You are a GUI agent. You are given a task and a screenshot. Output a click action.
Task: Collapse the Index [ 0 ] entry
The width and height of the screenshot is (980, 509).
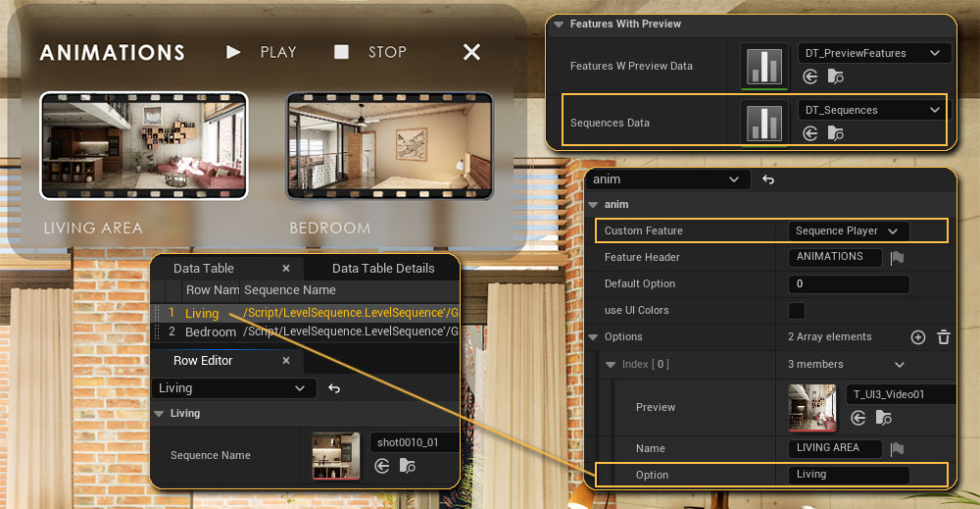point(609,365)
